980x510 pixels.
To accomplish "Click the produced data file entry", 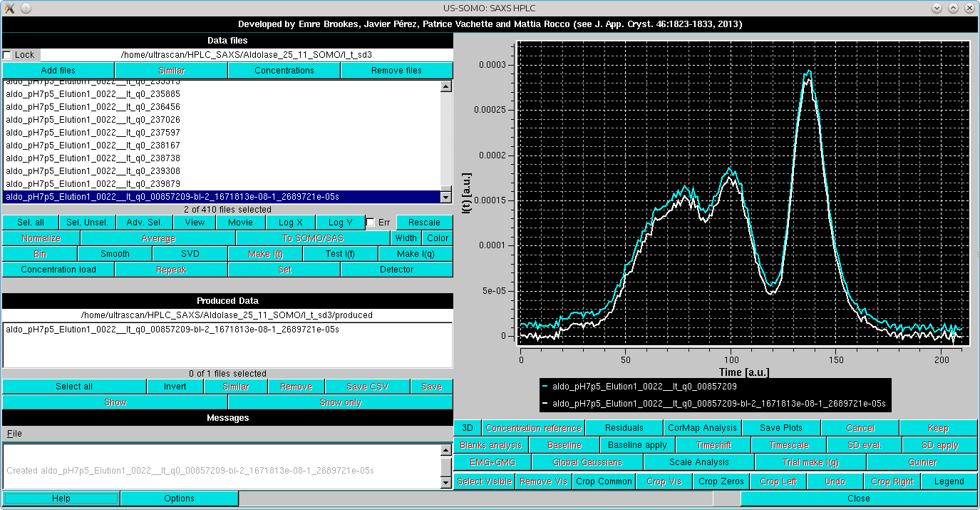I will 171,330.
